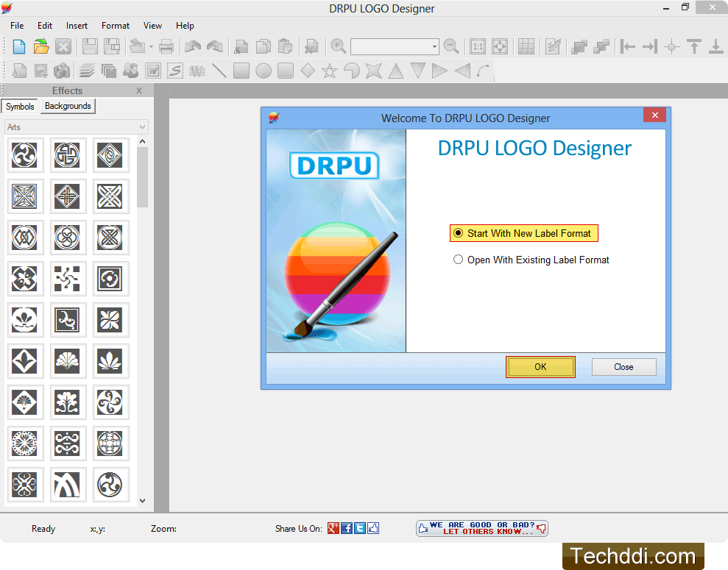
Task: Select the Rectangle shape tool
Action: coord(241,71)
